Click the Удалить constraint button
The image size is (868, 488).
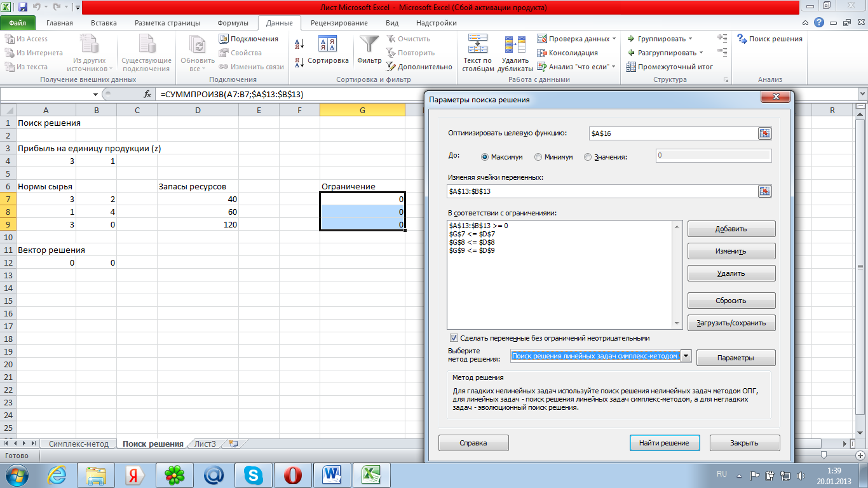pyautogui.click(x=731, y=273)
